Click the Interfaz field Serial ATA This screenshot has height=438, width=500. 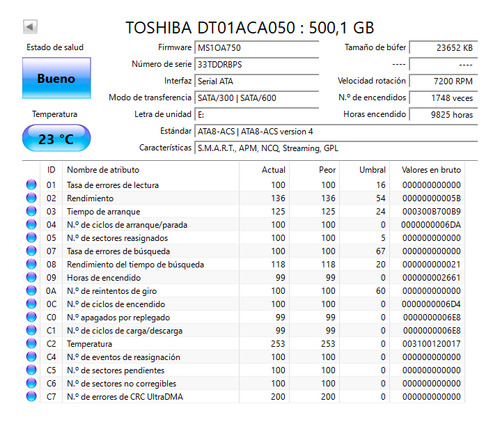256,81
